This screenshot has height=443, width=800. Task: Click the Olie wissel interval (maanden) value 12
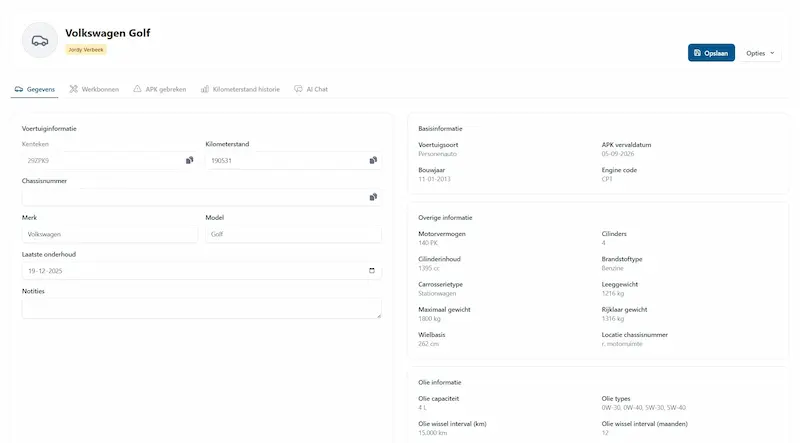(x=605, y=433)
